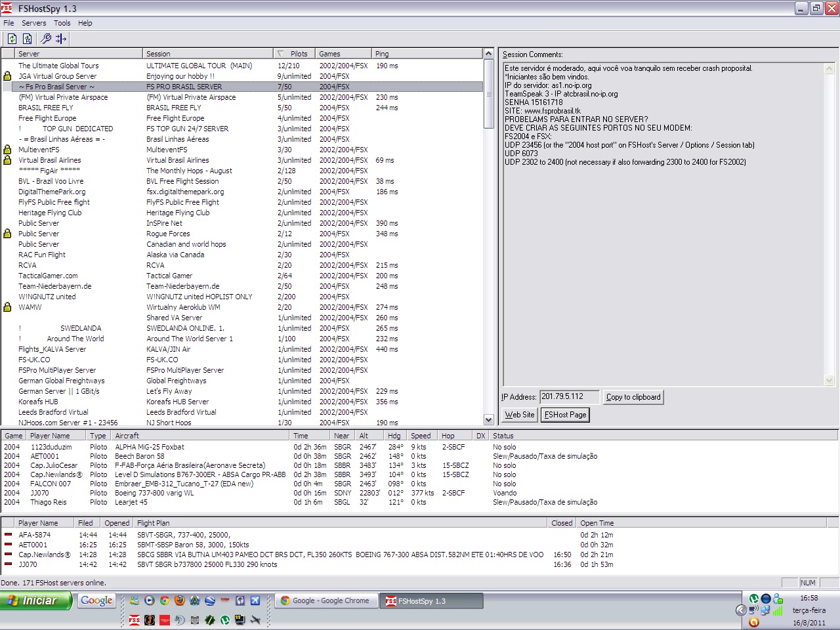Launch Windows Media Player from quick launch
Image resolution: width=840 pixels, height=630 pixels.
[x=149, y=600]
